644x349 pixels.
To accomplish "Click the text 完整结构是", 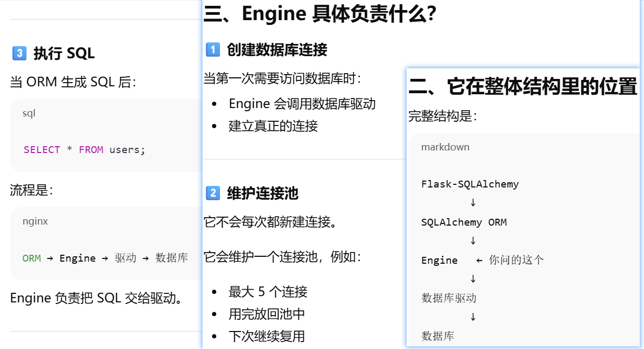I will coord(443,116).
